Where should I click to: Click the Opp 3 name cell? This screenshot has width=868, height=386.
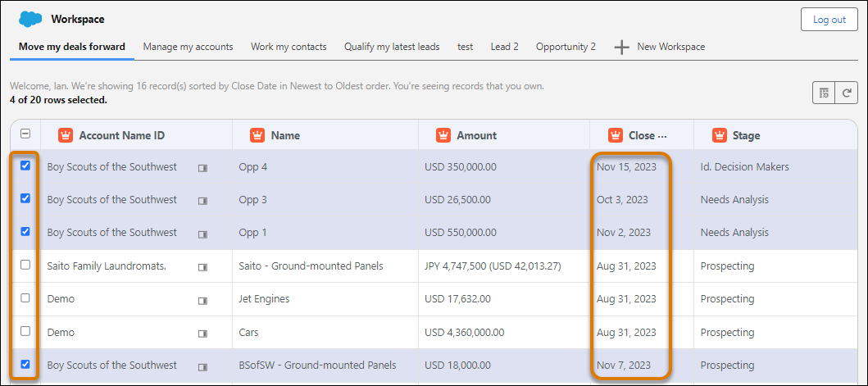tap(325, 199)
